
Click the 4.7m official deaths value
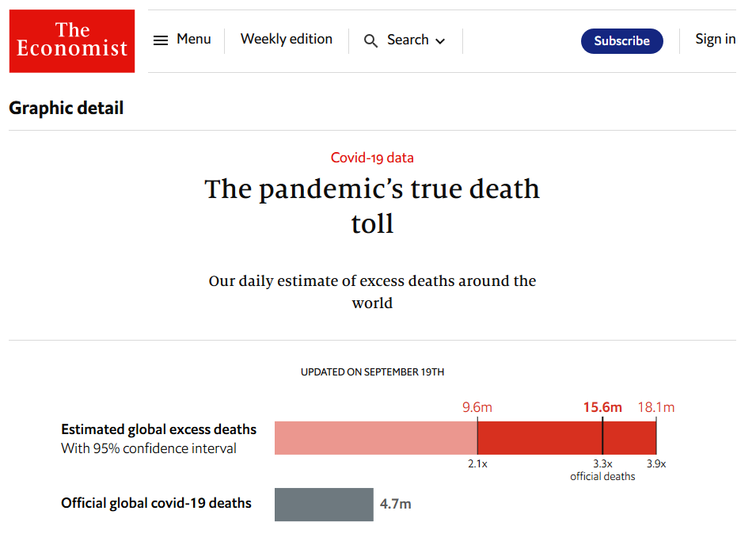pos(396,504)
